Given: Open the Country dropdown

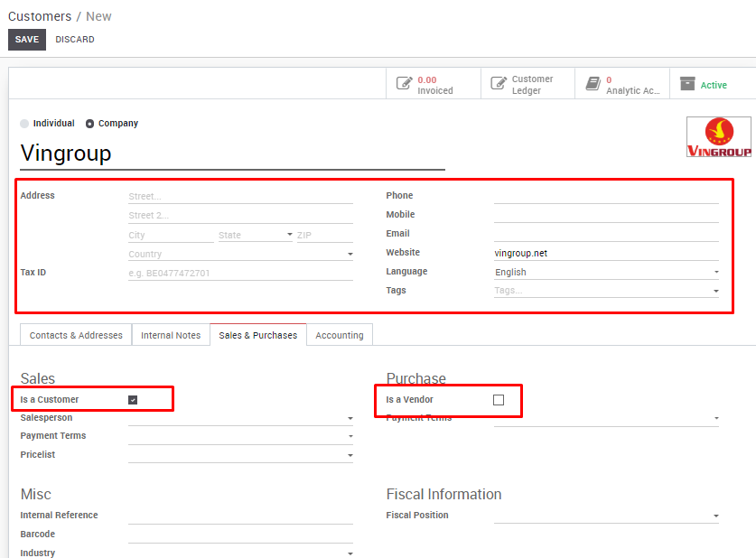Looking at the screenshot, I should click(x=240, y=254).
